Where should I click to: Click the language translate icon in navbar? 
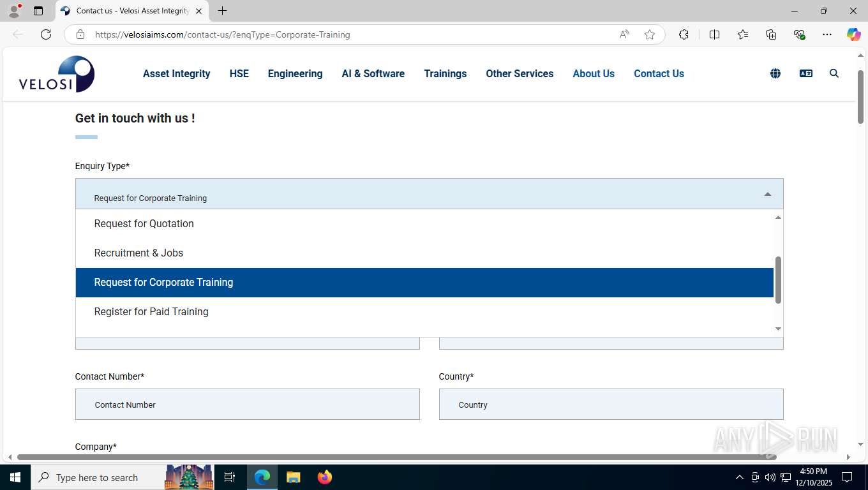pos(806,73)
